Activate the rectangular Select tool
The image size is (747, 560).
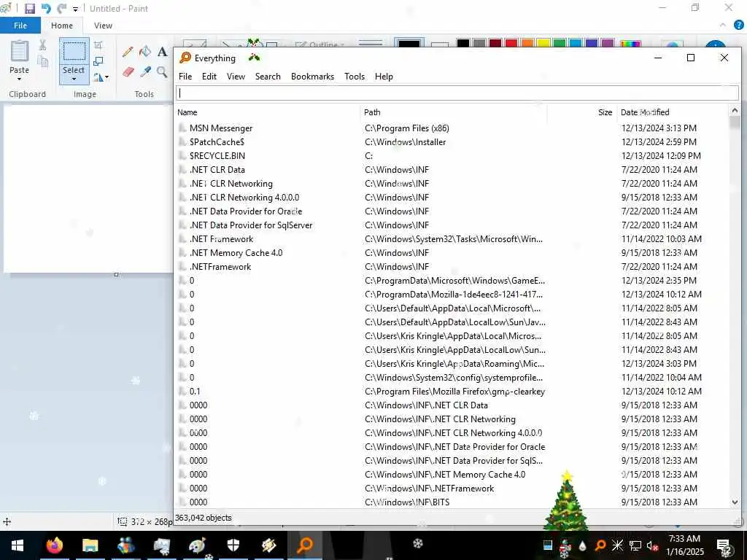(74, 52)
